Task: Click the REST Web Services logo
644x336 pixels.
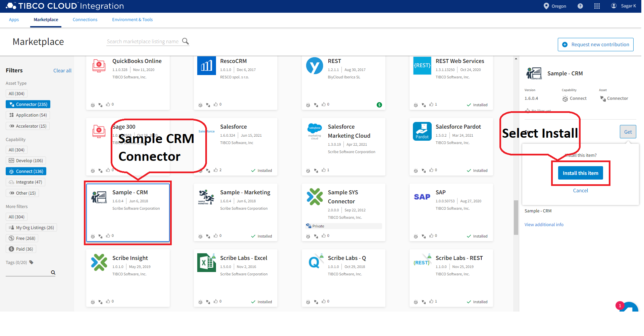Action: [x=422, y=65]
